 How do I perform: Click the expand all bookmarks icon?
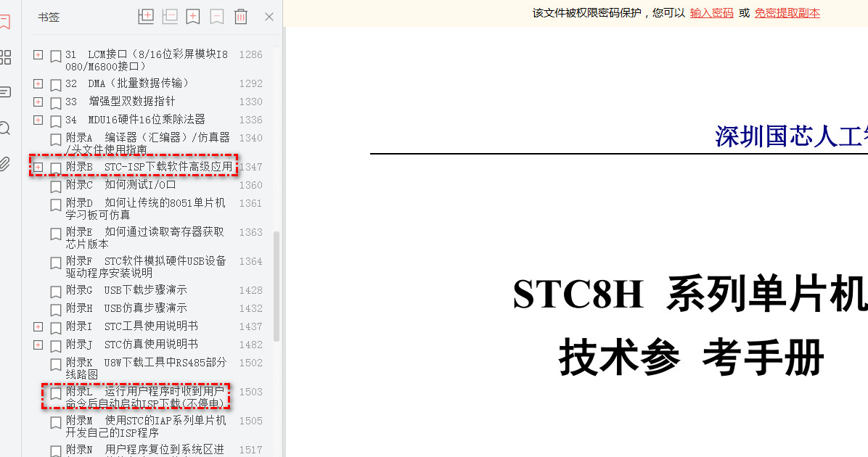pyautogui.click(x=146, y=17)
